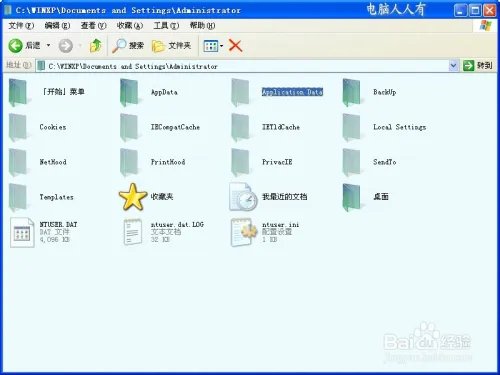Select the 收藏夹 star icon
This screenshot has height=375, width=500.
tap(133, 197)
